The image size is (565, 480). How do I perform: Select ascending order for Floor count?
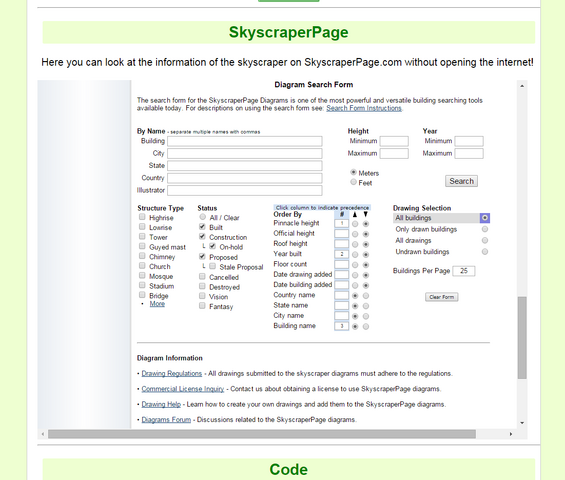point(355,265)
